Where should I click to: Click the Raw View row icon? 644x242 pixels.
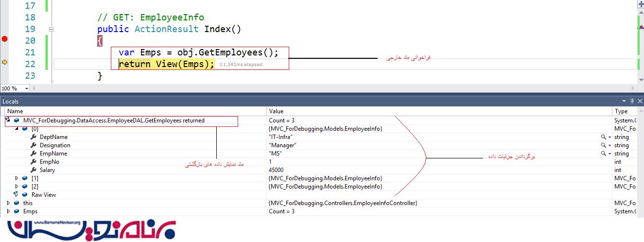coord(16,195)
